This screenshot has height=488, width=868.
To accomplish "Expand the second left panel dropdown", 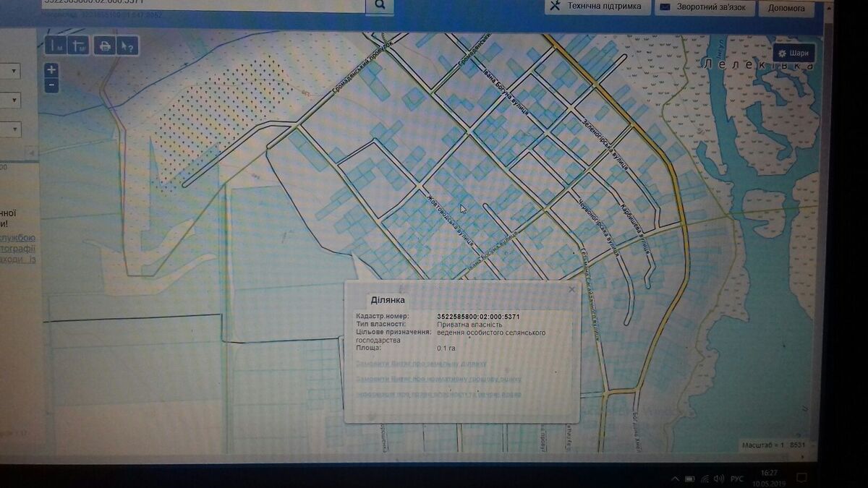I will click(x=14, y=100).
